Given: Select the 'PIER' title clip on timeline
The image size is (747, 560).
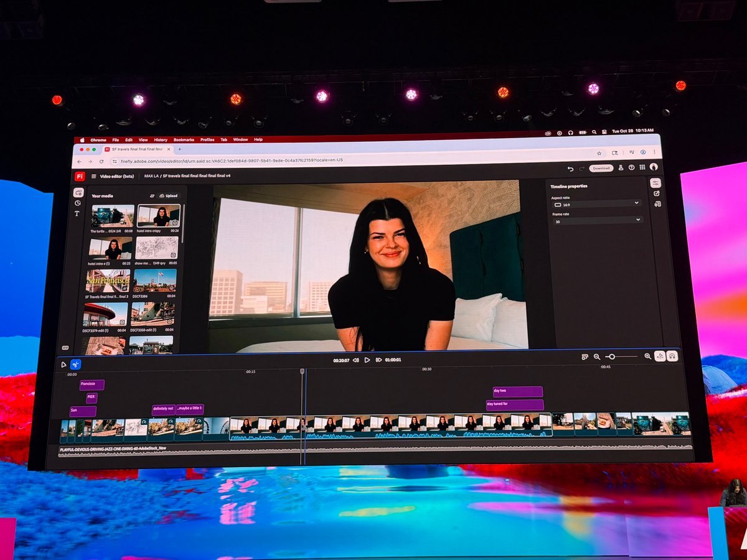Looking at the screenshot, I should click(92, 398).
